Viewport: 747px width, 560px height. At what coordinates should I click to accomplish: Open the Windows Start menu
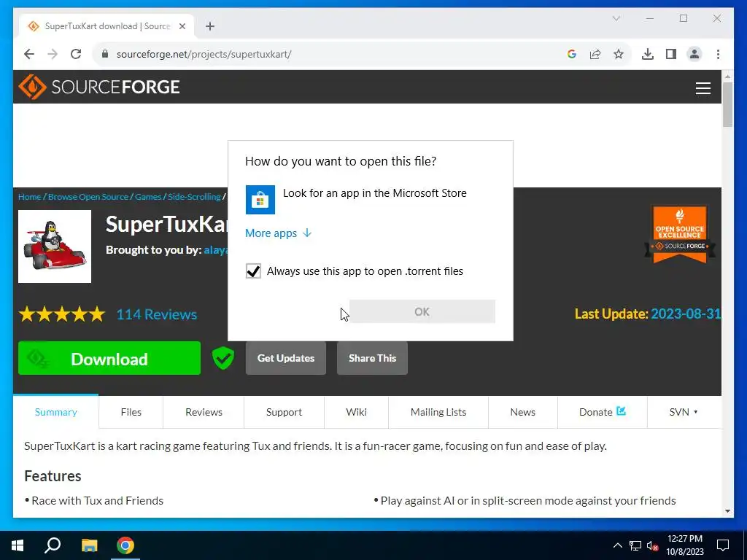click(18, 545)
